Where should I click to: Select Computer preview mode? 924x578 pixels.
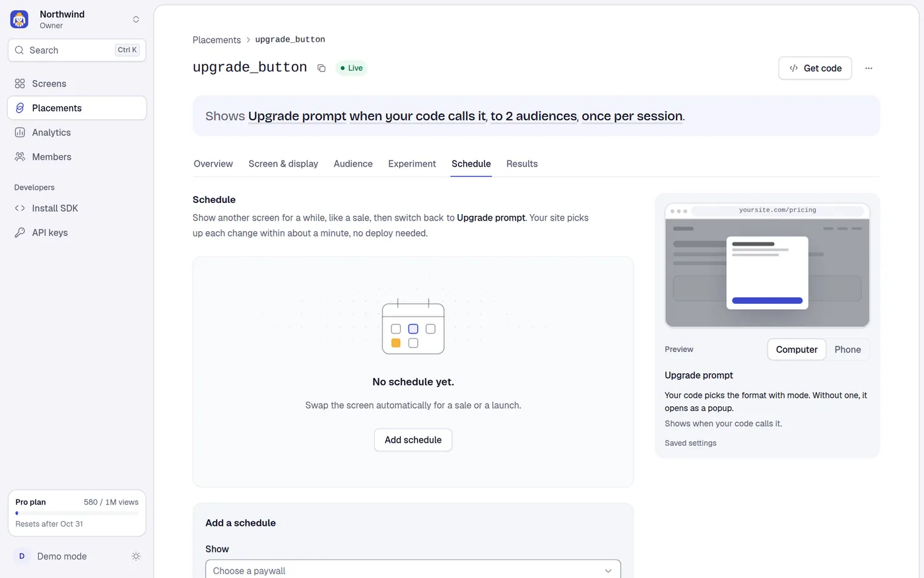797,349
